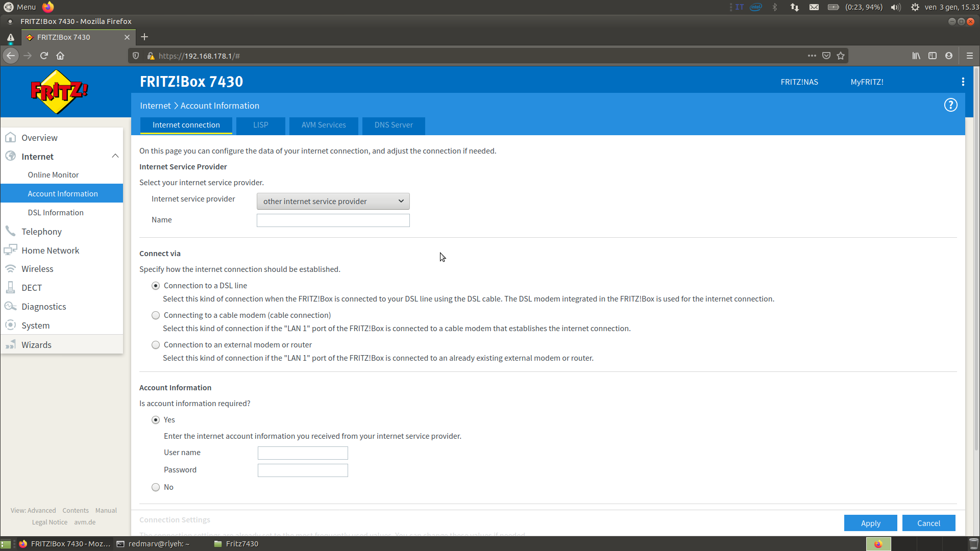Screen dimensions: 980x551
Task: Open the Internet service provider dropdown
Action: tap(333, 201)
